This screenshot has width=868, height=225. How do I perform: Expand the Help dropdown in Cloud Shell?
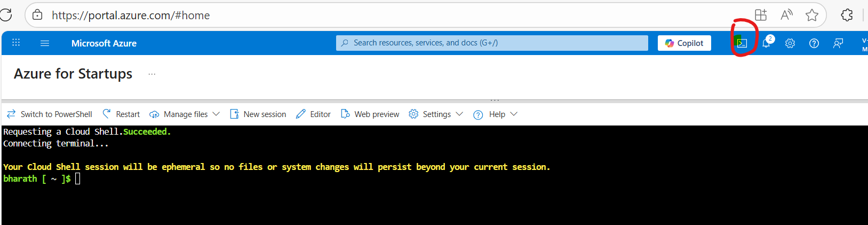(x=495, y=114)
